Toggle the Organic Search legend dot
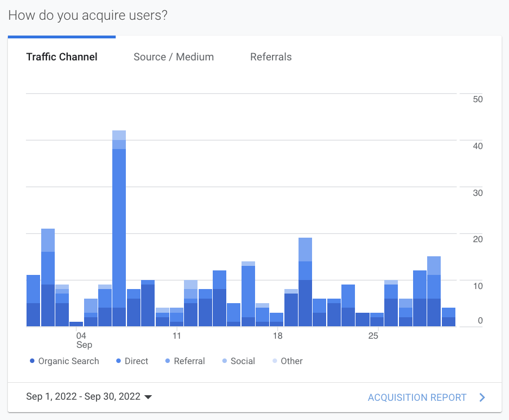 [x=32, y=361]
